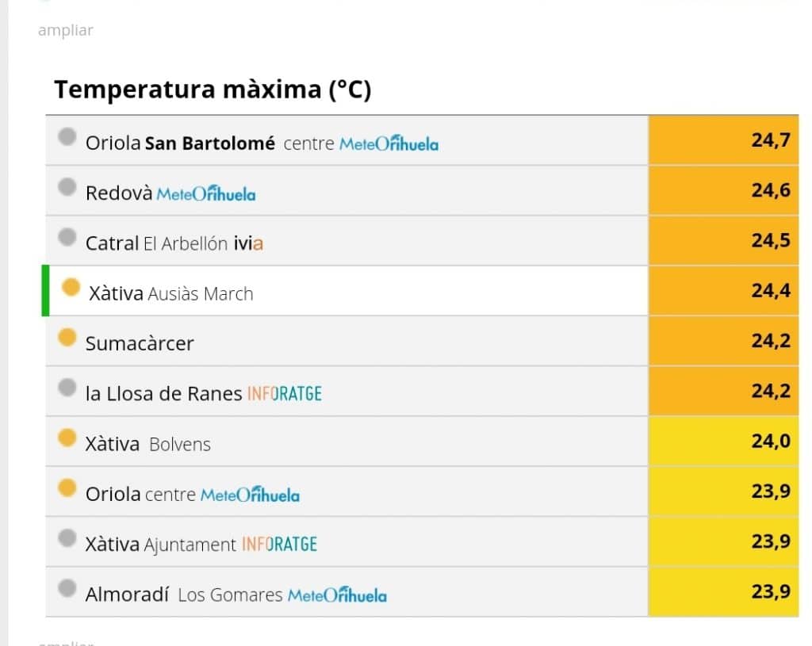Open the INFORATGE logo in Xàtiva Ajuntament row

click(x=280, y=545)
